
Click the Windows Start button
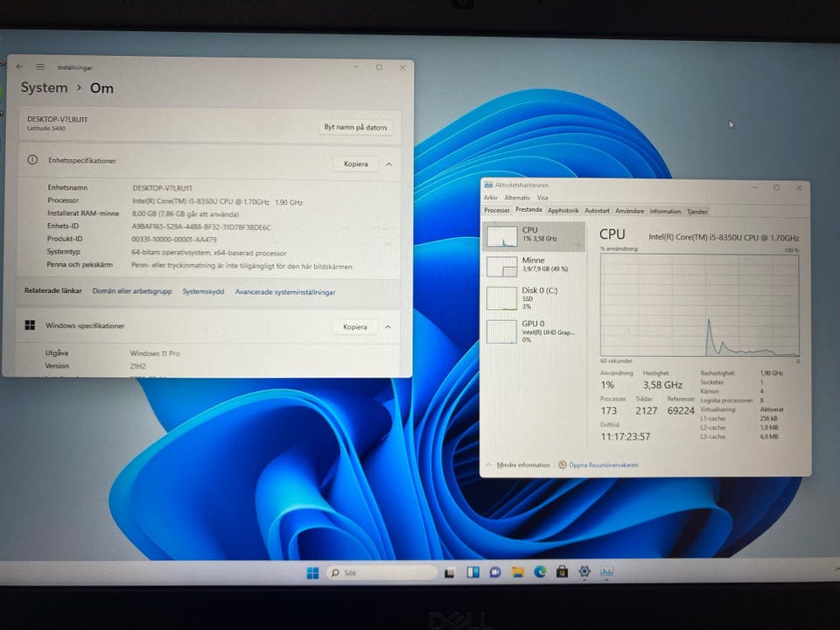coord(312,573)
